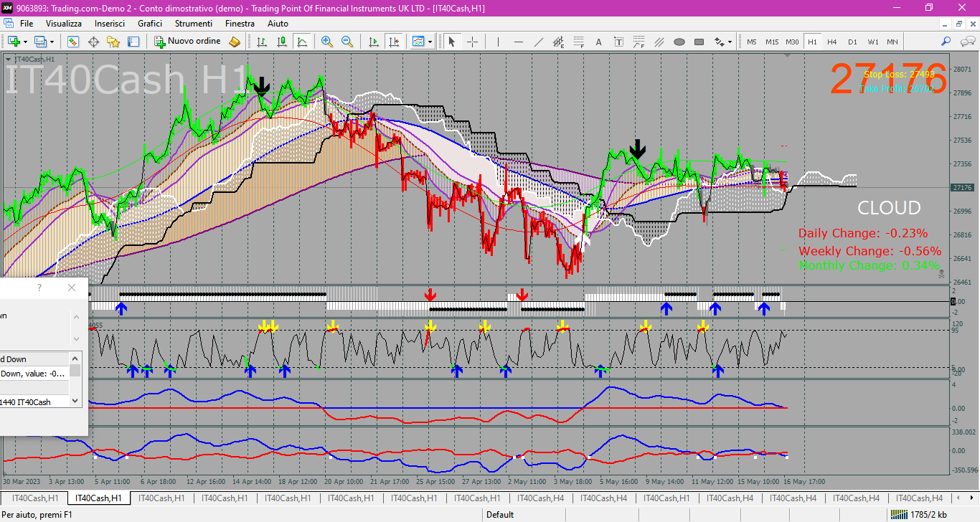Select the Fibonacci curve tool
The width and height of the screenshot is (980, 522).
pos(639,42)
